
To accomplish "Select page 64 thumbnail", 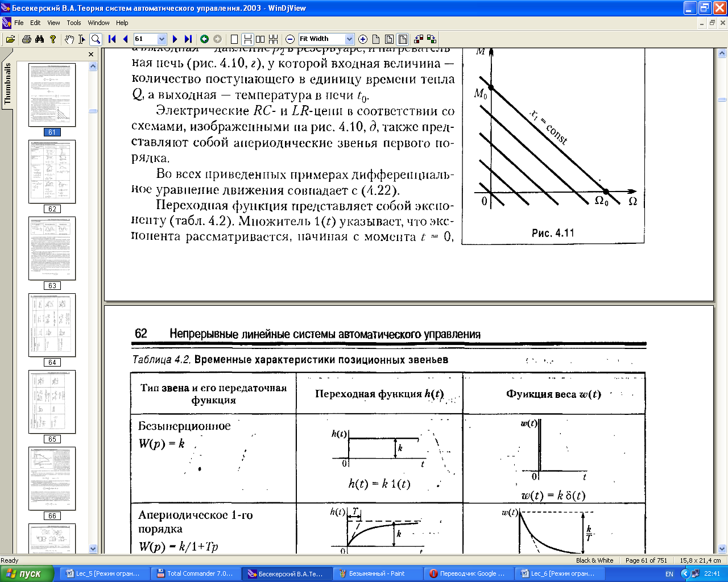I will point(52,325).
